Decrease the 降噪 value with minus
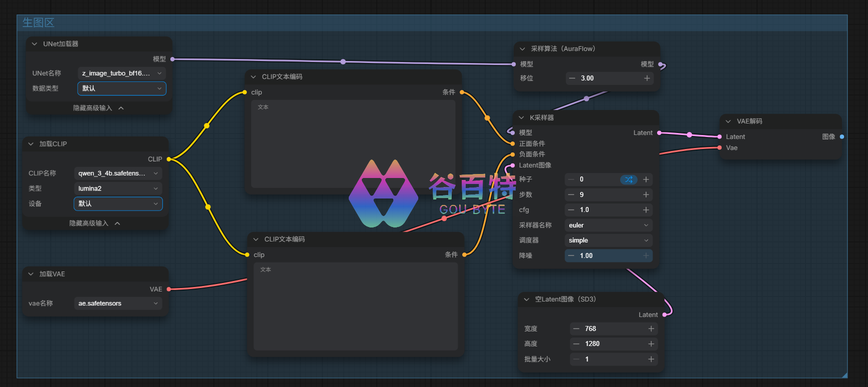The image size is (868, 387). tap(571, 256)
